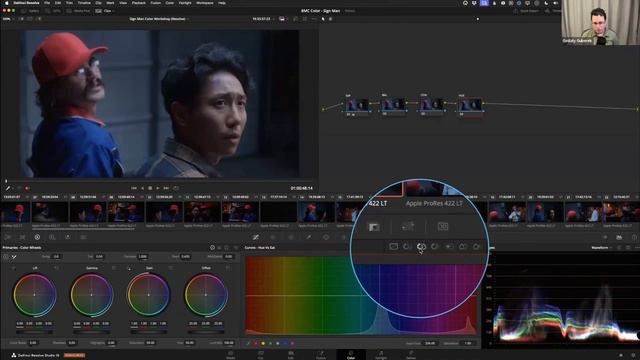The width and height of the screenshot is (640, 360).
Task: Switch to the Fairlight page
Action: (381, 355)
